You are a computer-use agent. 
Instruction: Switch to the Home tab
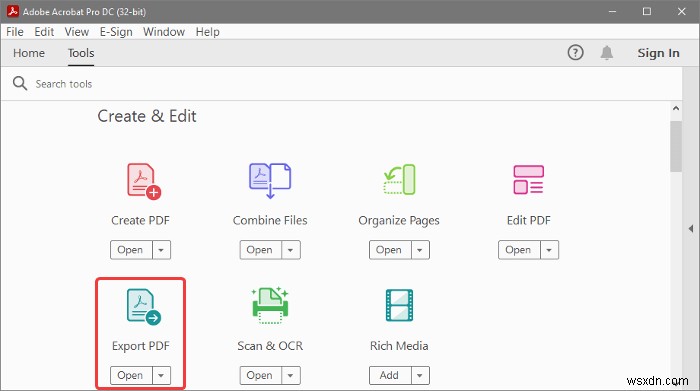[29, 53]
